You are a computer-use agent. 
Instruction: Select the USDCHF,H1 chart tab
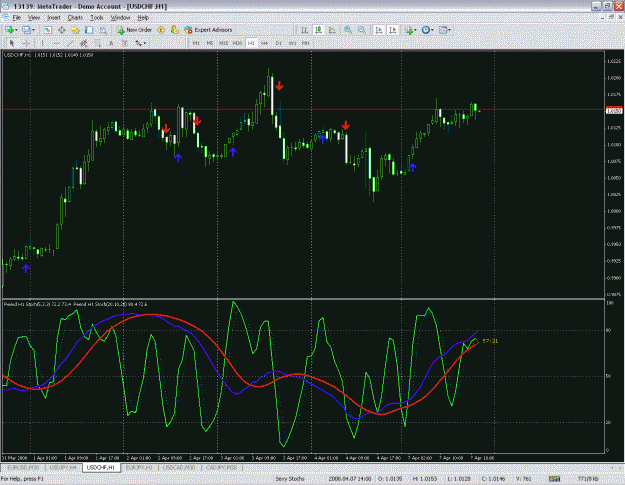101,467
